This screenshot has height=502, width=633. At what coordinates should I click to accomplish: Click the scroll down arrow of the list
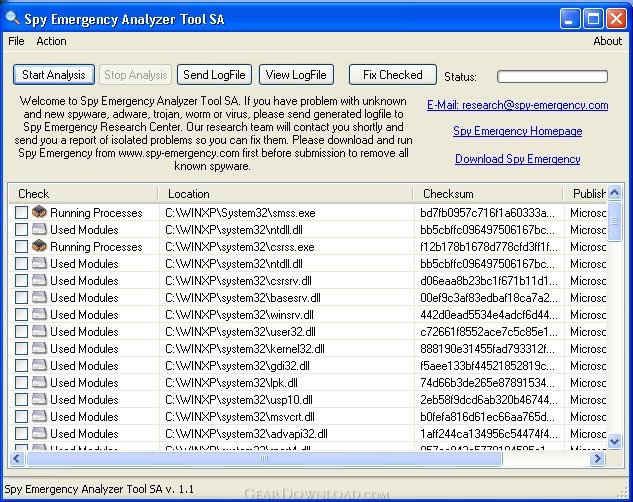pyautogui.click(x=614, y=441)
